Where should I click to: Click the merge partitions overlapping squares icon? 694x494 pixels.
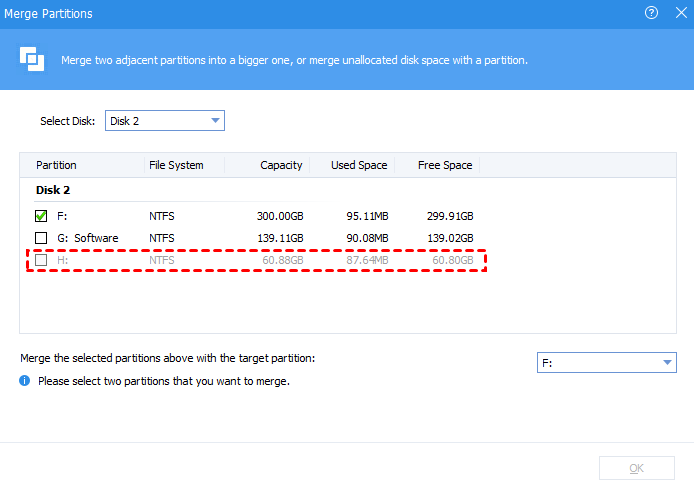click(x=31, y=59)
